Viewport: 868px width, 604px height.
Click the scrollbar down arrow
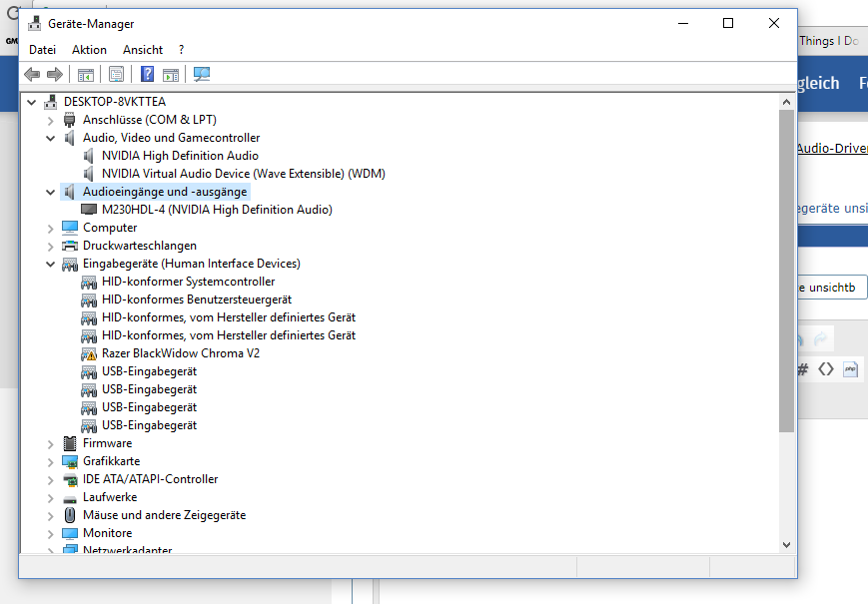tap(787, 545)
